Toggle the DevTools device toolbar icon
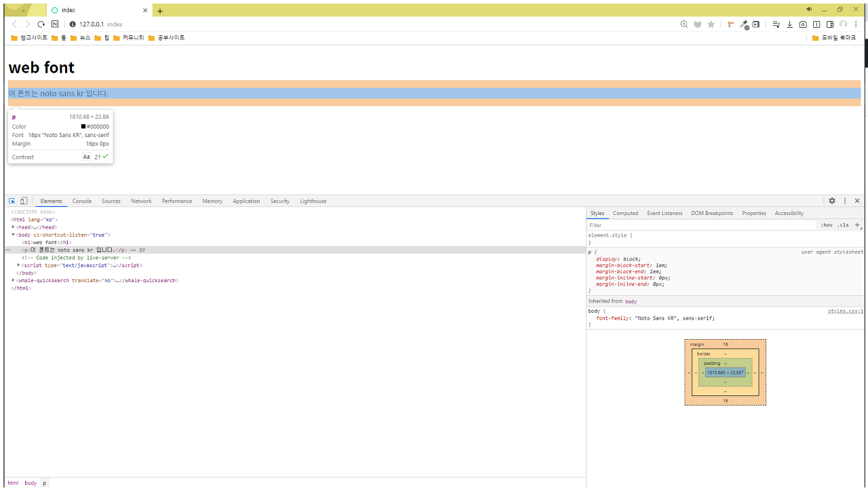 tap(24, 201)
